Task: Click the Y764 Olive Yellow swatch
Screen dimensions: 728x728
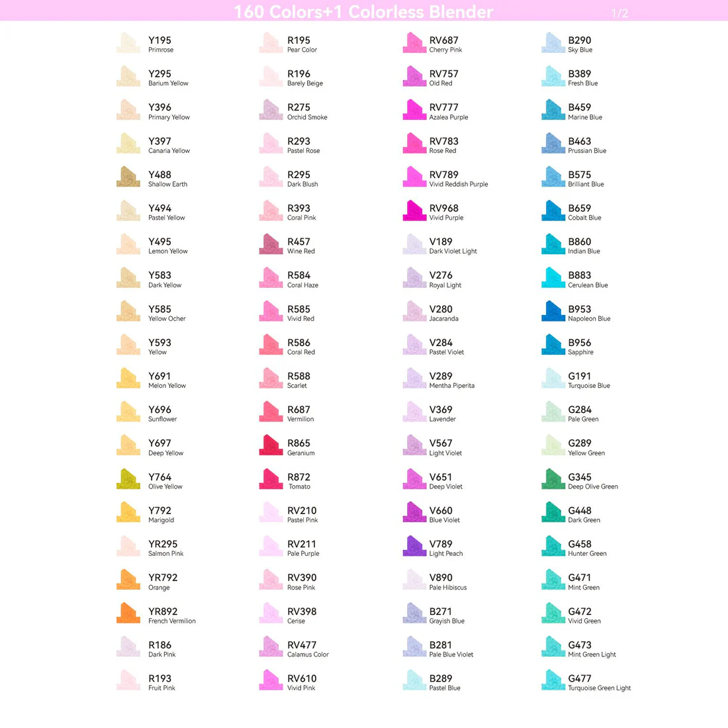Action: coord(128,479)
